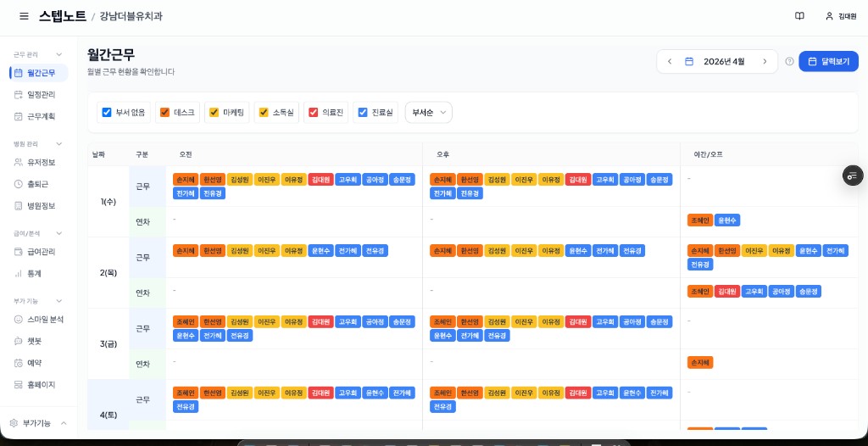The width and height of the screenshot is (868, 446).
Task: Click 송문정 tag in 2(목) 연차 row
Action: [808, 292]
